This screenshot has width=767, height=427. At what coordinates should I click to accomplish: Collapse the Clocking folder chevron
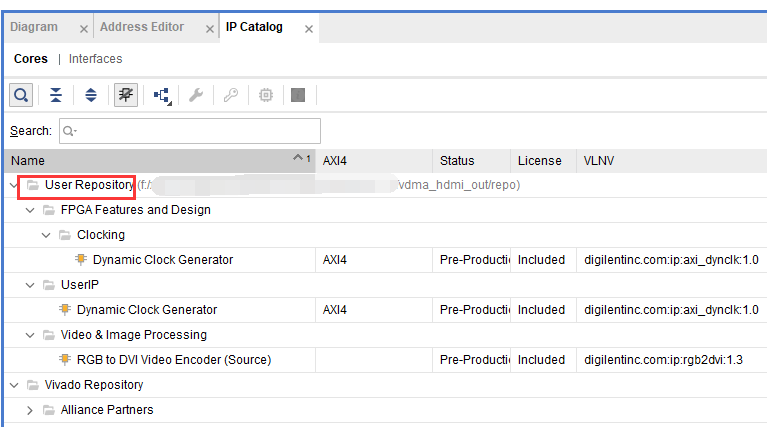click(x=46, y=235)
